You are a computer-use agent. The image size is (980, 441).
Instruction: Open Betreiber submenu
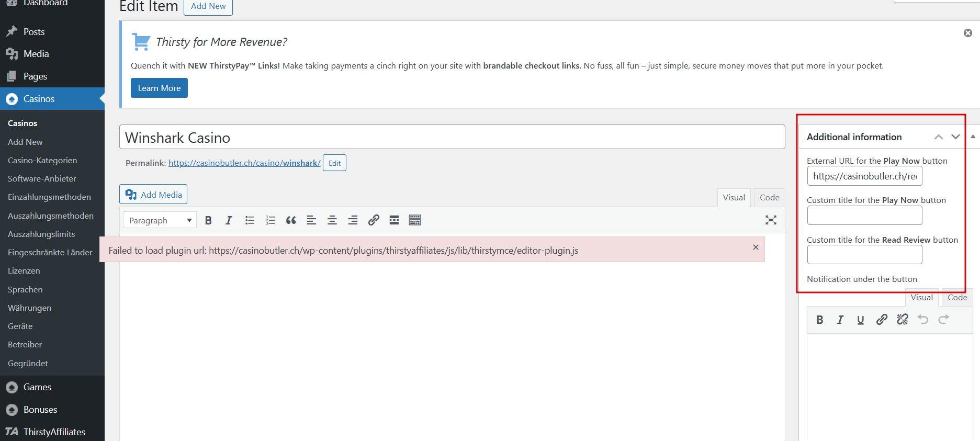[25, 345]
